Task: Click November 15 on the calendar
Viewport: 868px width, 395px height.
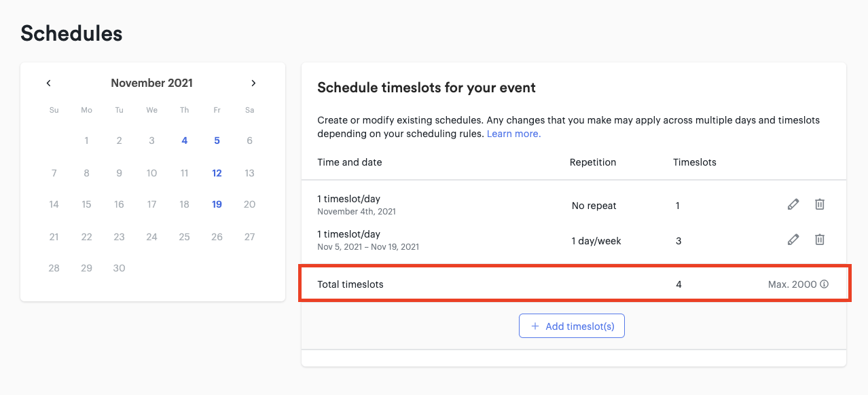Action: (x=86, y=204)
